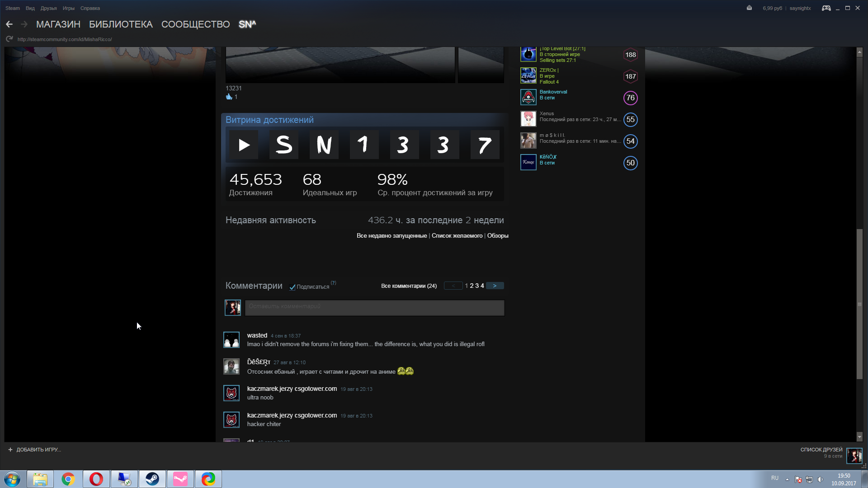
Task: Click the play arrow achievement icon
Action: [x=244, y=145]
